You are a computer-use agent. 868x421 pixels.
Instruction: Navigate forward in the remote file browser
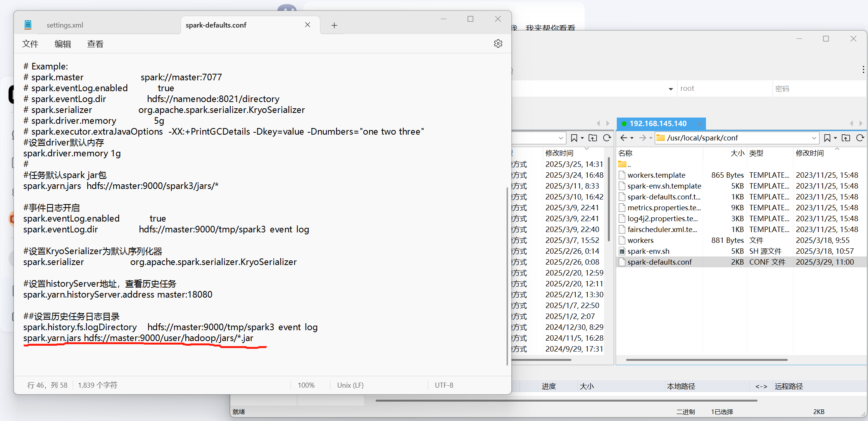[x=643, y=138]
